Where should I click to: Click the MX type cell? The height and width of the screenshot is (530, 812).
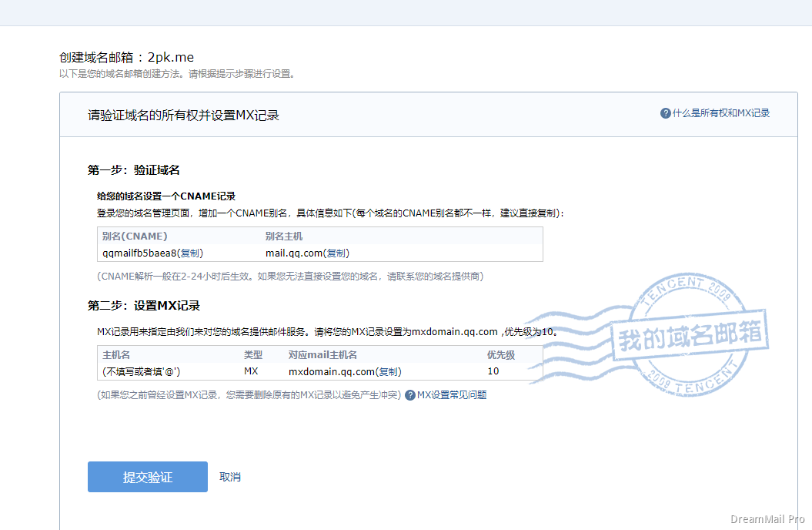click(x=251, y=371)
